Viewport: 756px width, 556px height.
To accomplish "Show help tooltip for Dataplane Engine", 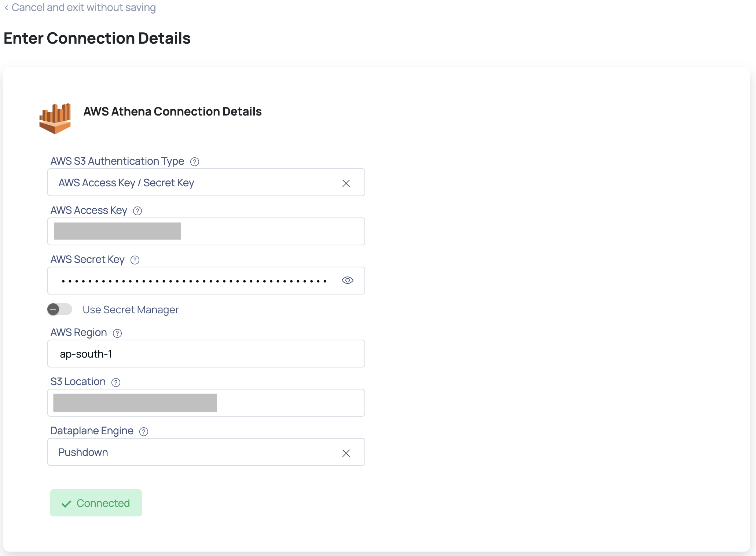I will click(144, 432).
